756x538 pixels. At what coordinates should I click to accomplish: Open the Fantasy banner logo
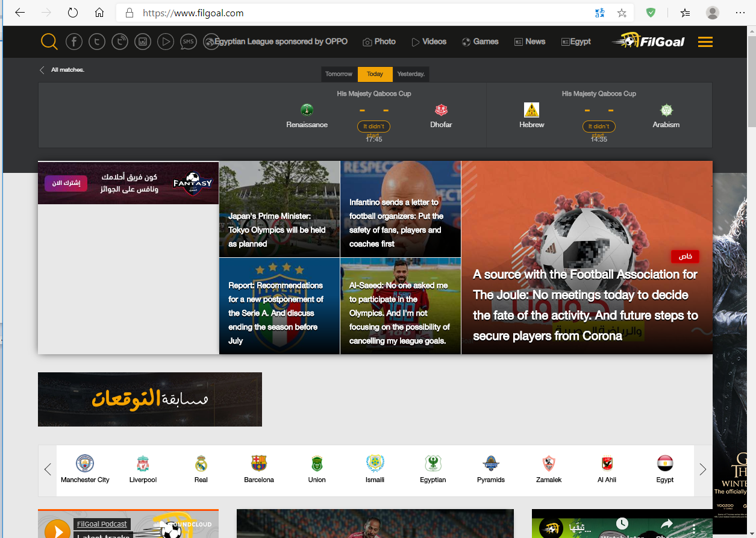coord(193,183)
